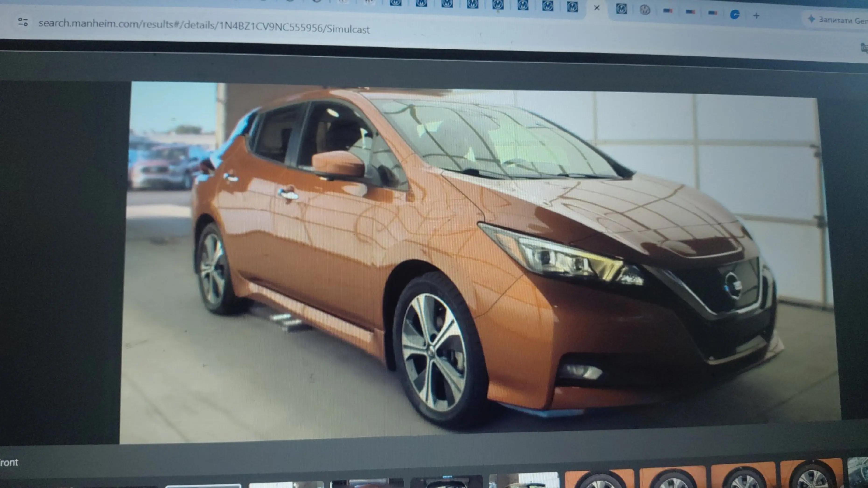Click the Ask Gemini button
Image resolution: width=868 pixels, height=488 pixels.
point(837,20)
